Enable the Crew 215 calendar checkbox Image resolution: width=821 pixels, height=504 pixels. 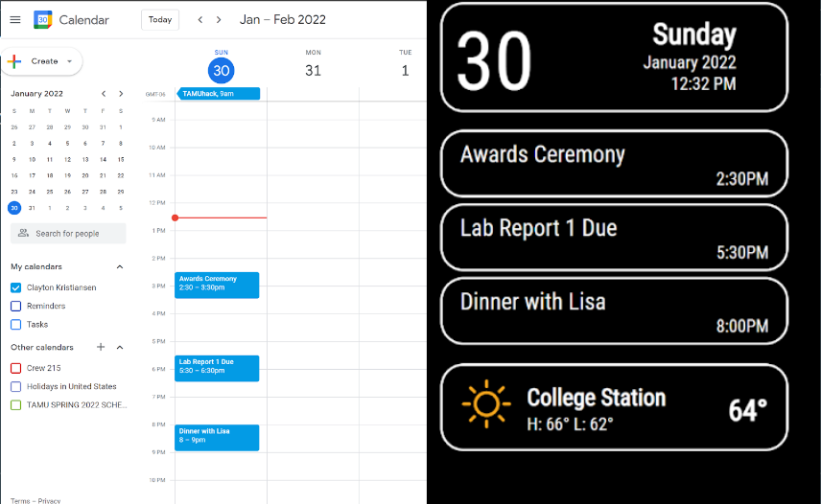[x=15, y=368]
